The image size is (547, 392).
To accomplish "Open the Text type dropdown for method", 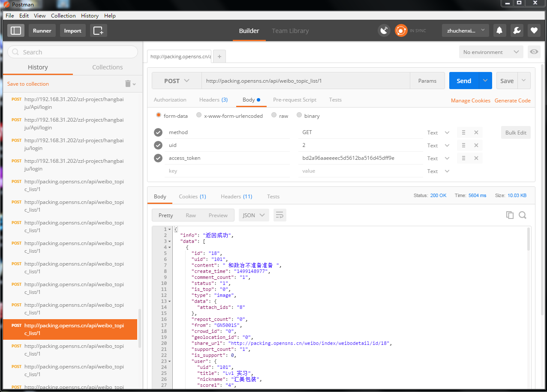I will pos(438,133).
